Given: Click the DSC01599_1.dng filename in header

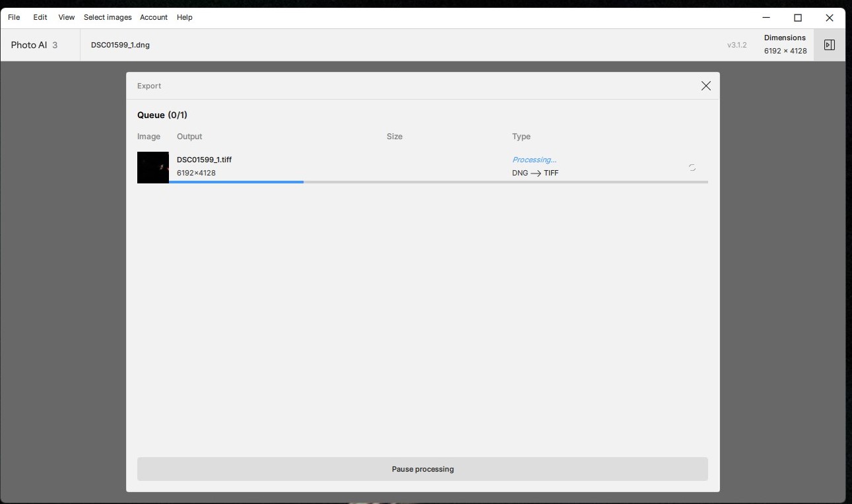Looking at the screenshot, I should (x=120, y=45).
